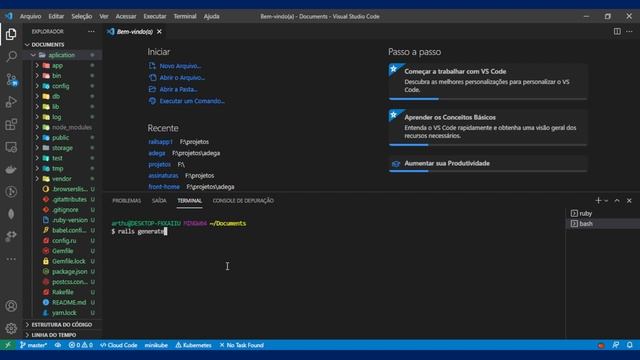640x360 pixels.
Task: Click the master branch status item
Action: 33,345
